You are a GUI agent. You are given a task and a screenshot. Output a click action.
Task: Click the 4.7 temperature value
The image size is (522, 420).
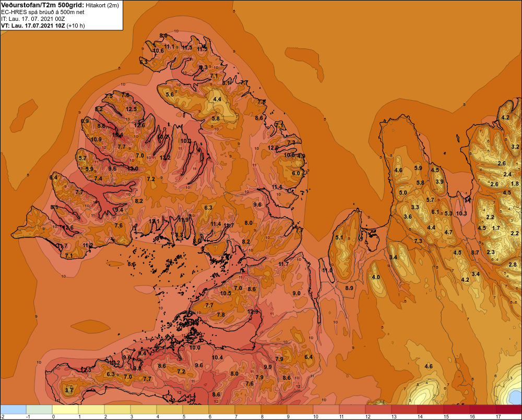[448, 232]
